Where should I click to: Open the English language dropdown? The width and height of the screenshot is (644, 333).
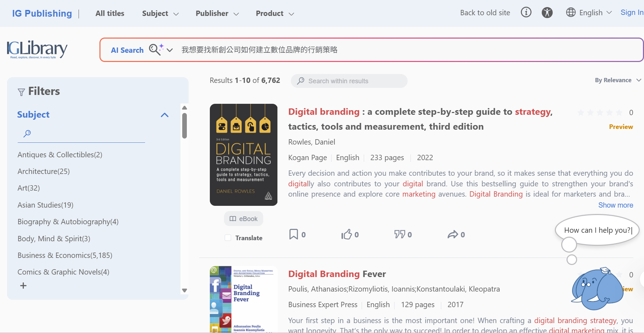coord(596,13)
